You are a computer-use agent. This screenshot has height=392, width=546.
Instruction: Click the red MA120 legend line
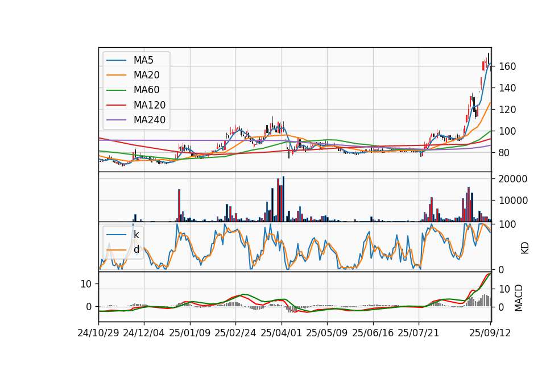(x=116, y=105)
